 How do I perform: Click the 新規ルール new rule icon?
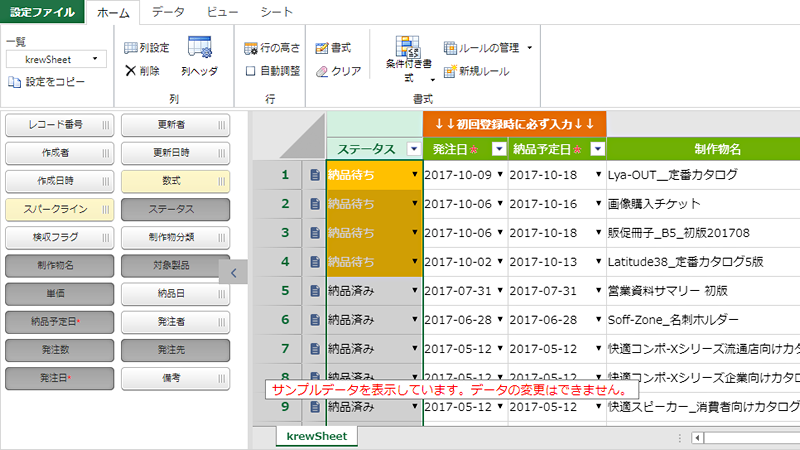coord(450,71)
